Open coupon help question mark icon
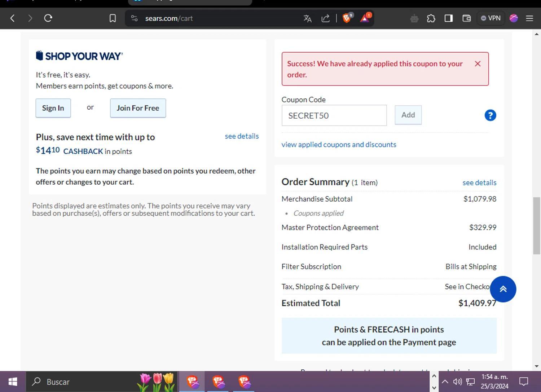Viewport: 541px width, 392px height. 490,115
